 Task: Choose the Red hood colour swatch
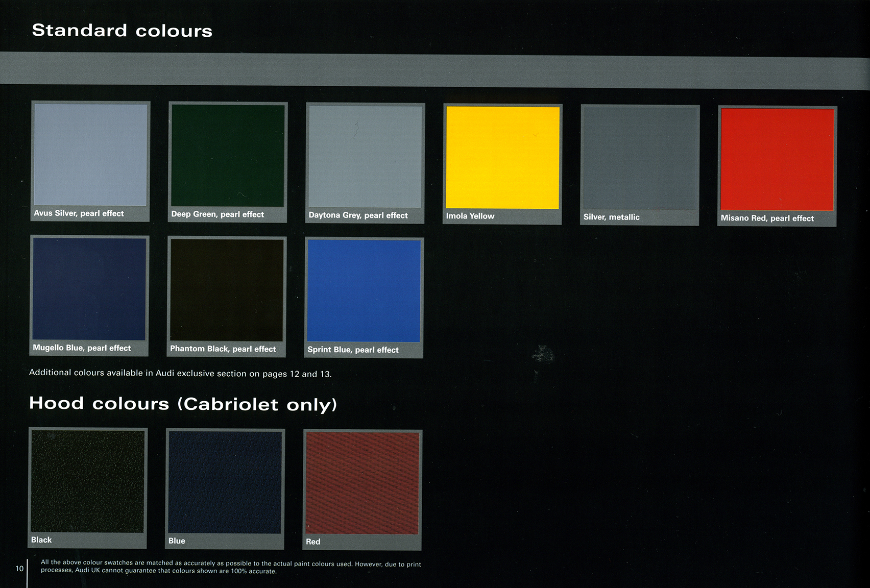(x=362, y=483)
